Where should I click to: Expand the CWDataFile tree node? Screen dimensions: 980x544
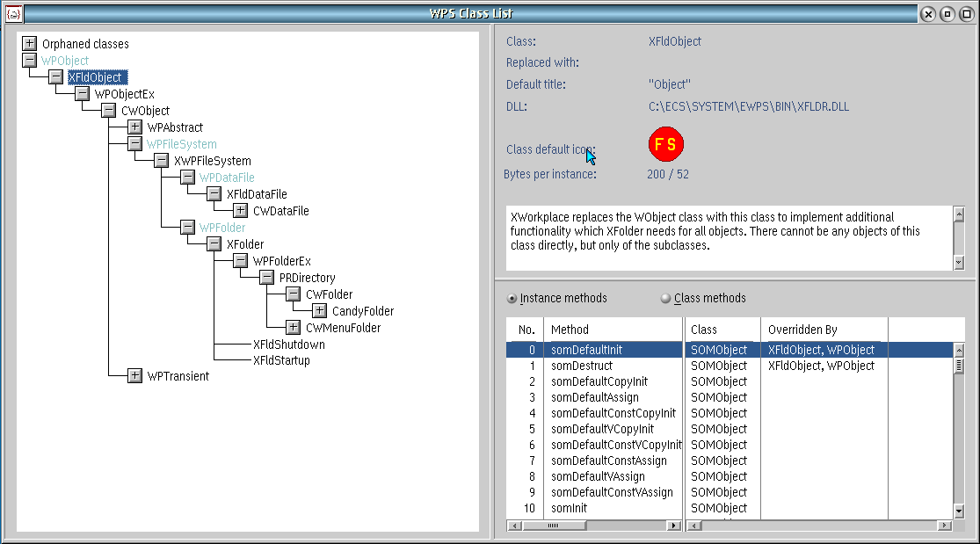click(x=240, y=211)
